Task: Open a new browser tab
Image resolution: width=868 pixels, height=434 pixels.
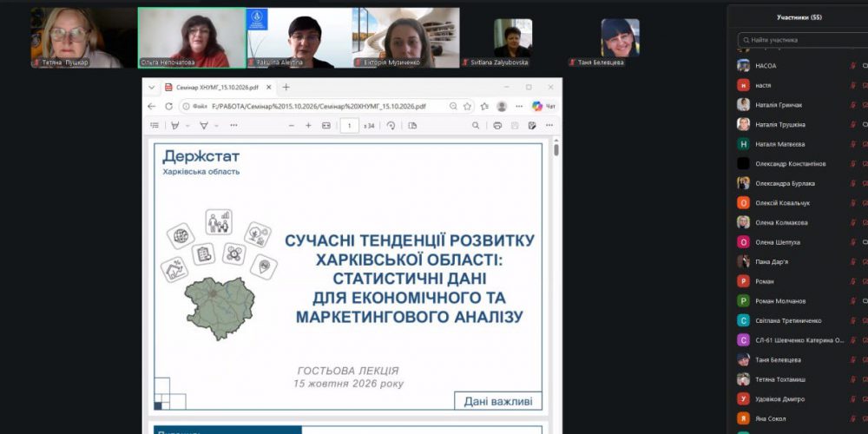Action: (x=286, y=88)
